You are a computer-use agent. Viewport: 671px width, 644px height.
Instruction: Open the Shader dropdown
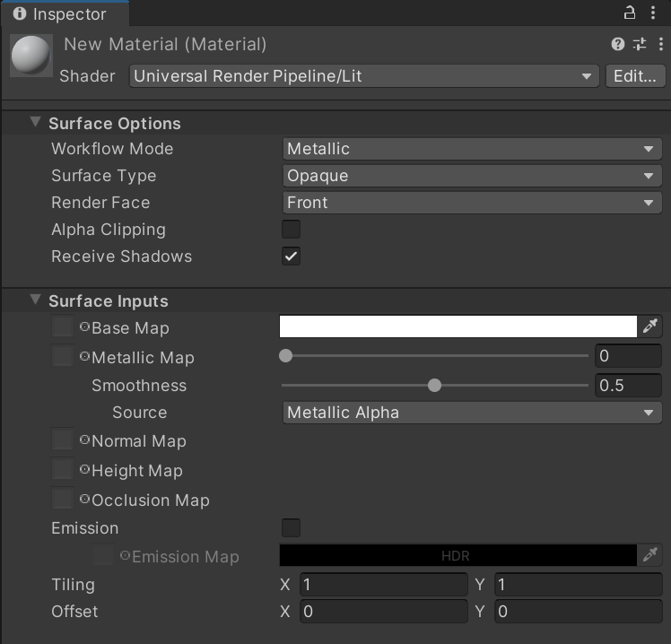pos(364,76)
